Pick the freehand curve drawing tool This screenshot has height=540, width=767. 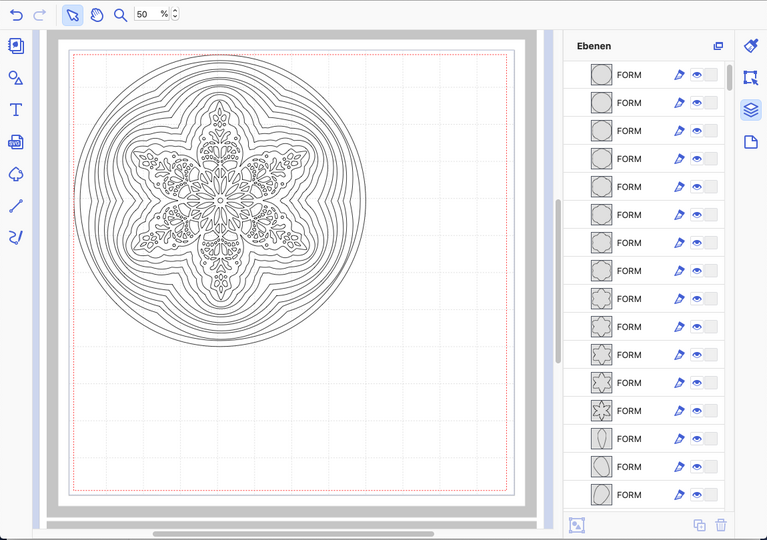tap(16, 238)
